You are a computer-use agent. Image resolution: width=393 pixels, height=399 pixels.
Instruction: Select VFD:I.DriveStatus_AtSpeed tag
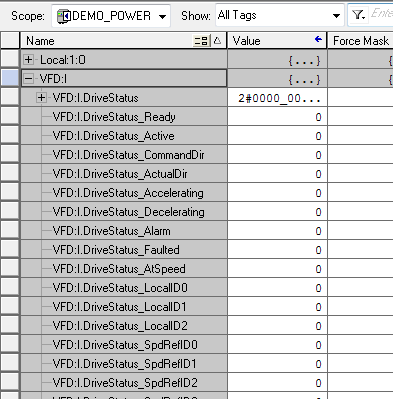119,269
